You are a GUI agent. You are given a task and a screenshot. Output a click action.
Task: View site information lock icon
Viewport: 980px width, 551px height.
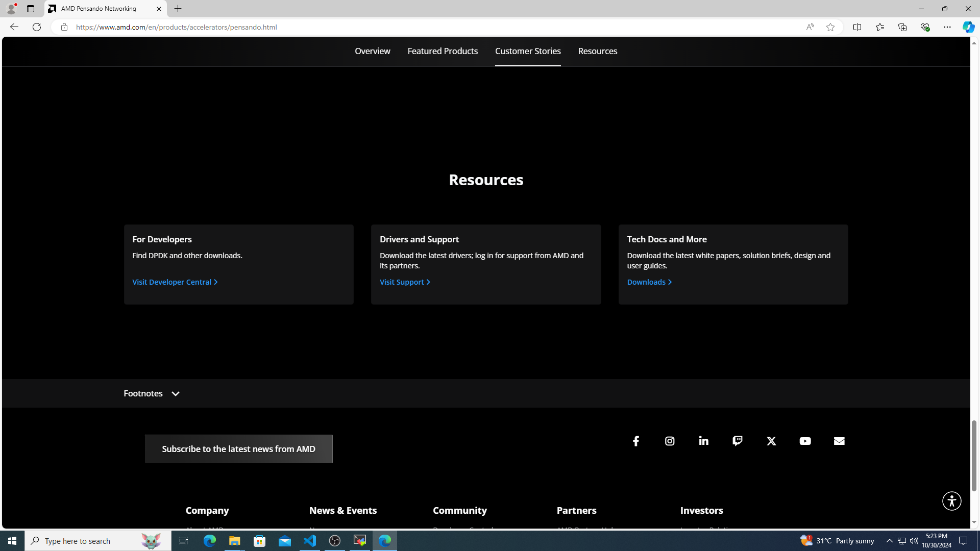[64, 27]
